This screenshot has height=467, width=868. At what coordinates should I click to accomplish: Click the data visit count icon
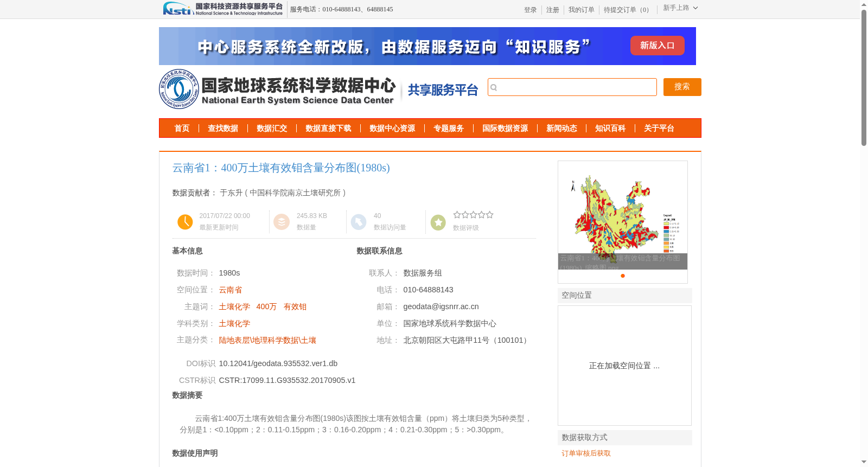coord(359,222)
